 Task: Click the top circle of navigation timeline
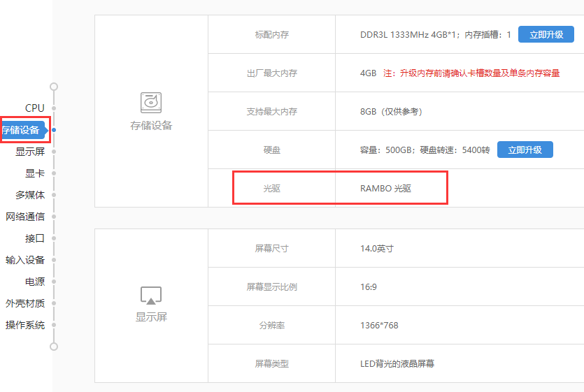(54, 87)
